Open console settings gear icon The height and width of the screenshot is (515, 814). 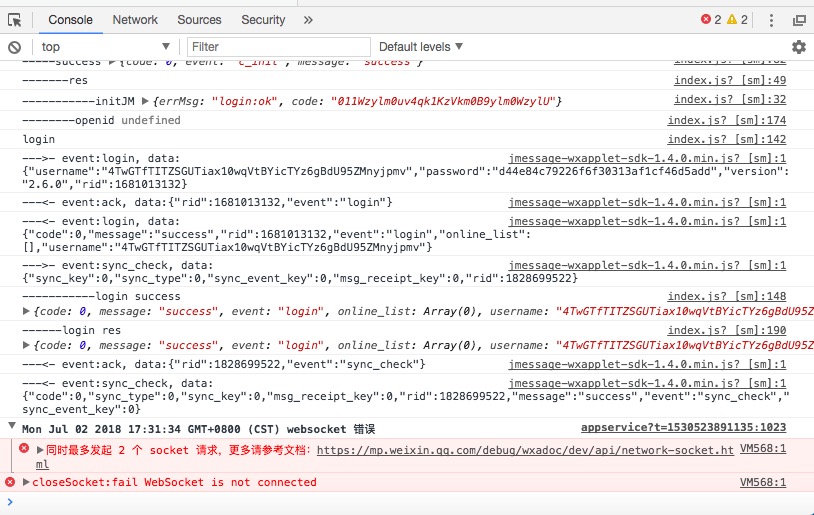coord(798,47)
